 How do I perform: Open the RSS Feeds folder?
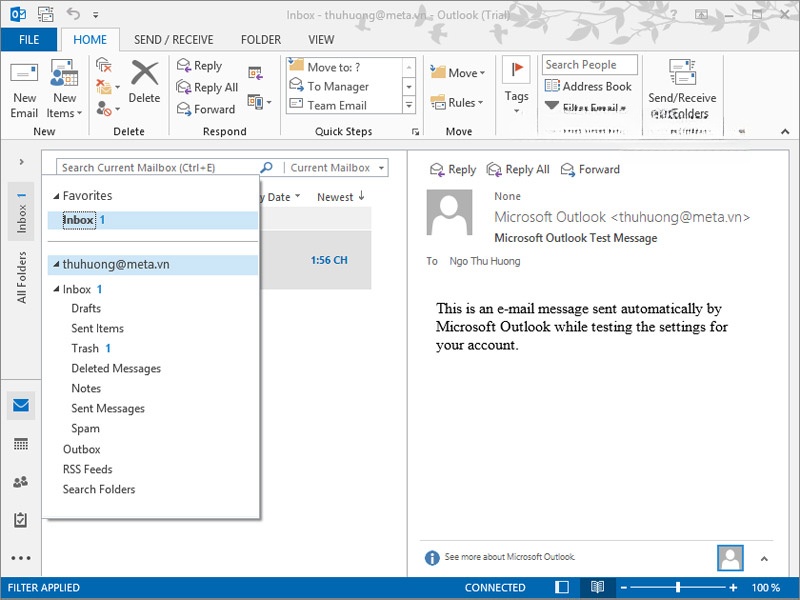pyautogui.click(x=87, y=469)
